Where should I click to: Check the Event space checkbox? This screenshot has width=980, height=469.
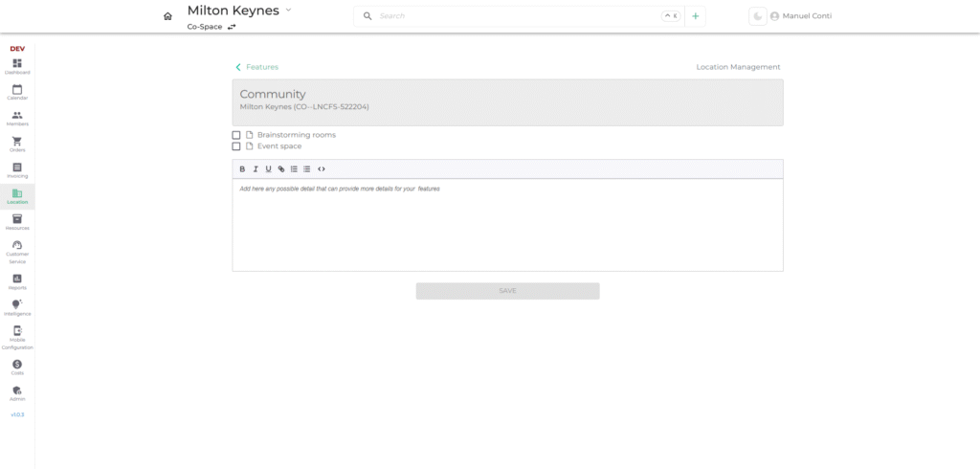[x=236, y=146]
